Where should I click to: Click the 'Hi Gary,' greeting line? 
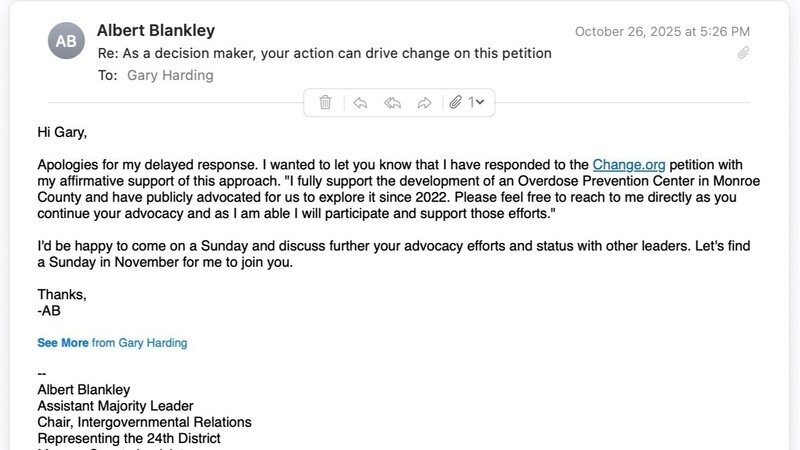69,131
